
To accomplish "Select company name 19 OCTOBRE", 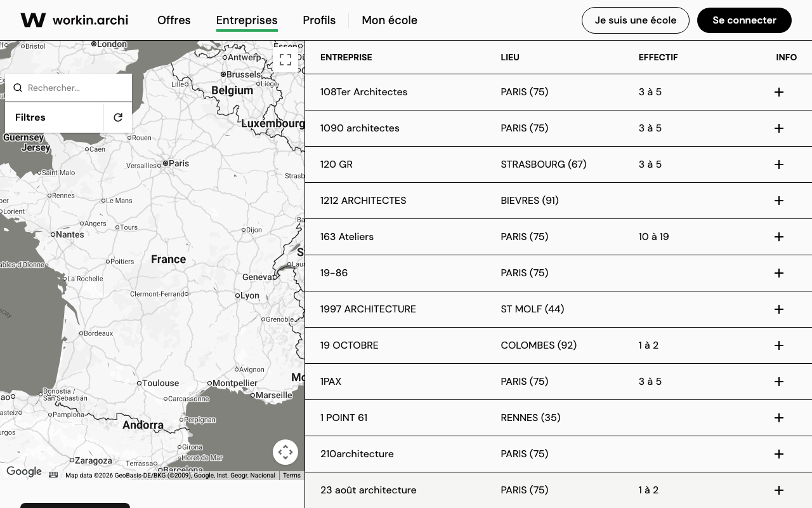I will click(350, 345).
